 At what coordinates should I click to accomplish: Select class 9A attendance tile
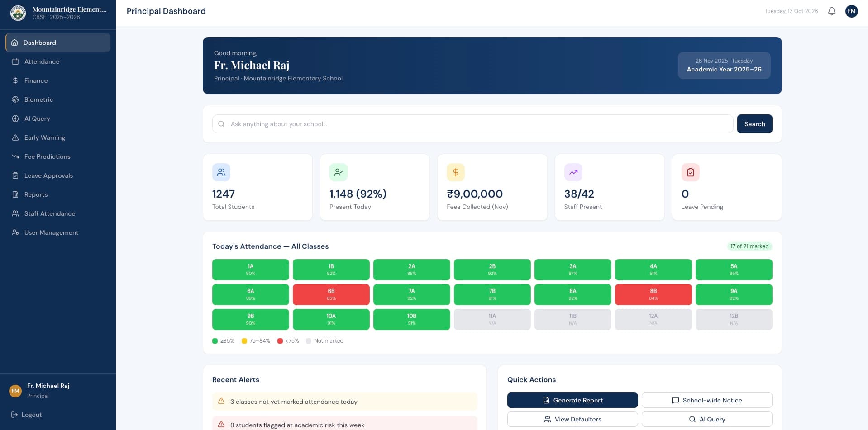[x=734, y=294]
